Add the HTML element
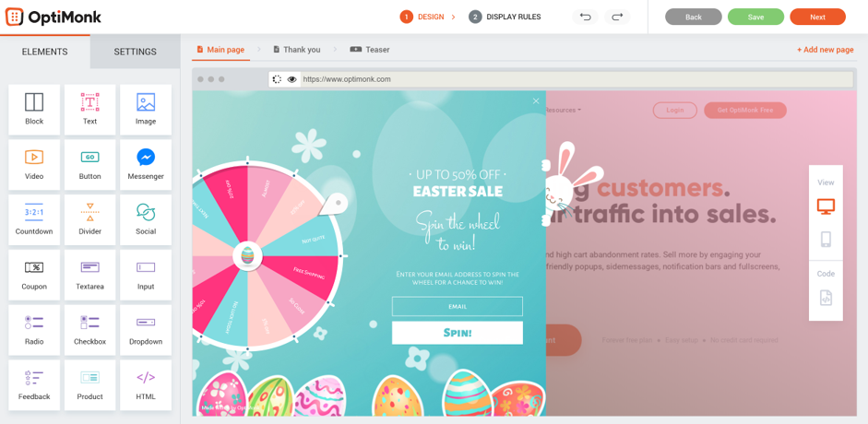Viewport: 868px width, 424px height. pos(146,385)
